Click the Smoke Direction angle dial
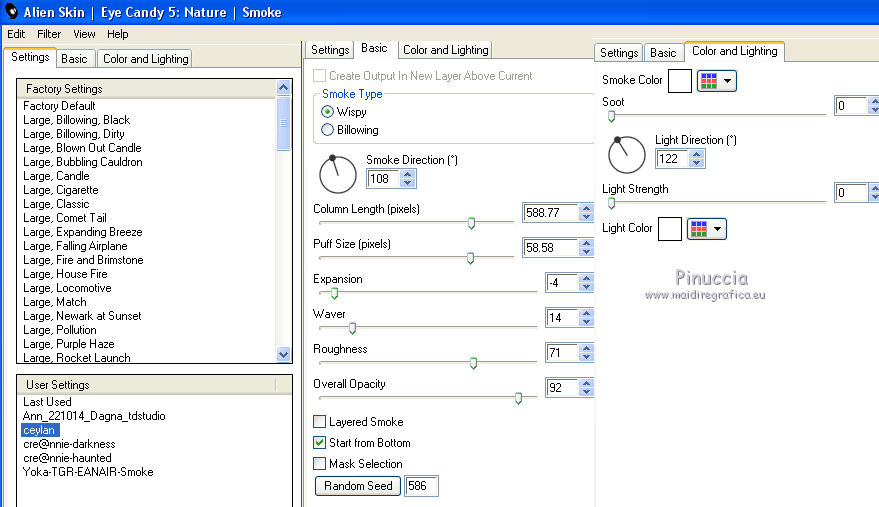Viewport: 879px width, 507px height. (x=338, y=174)
